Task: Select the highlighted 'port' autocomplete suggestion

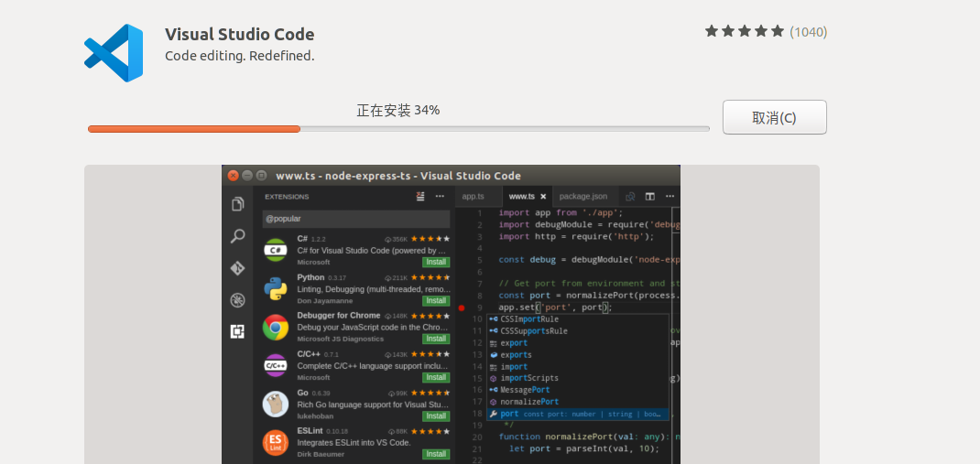Action: click(x=578, y=414)
